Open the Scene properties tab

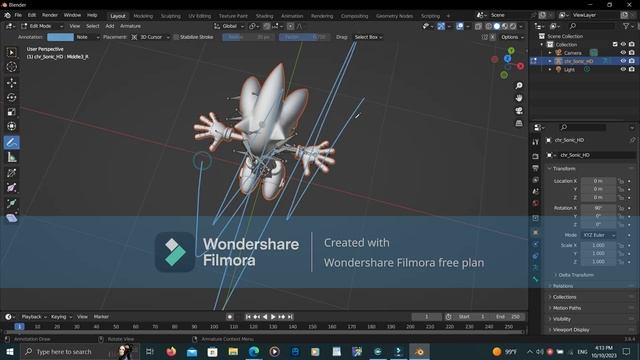536,191
